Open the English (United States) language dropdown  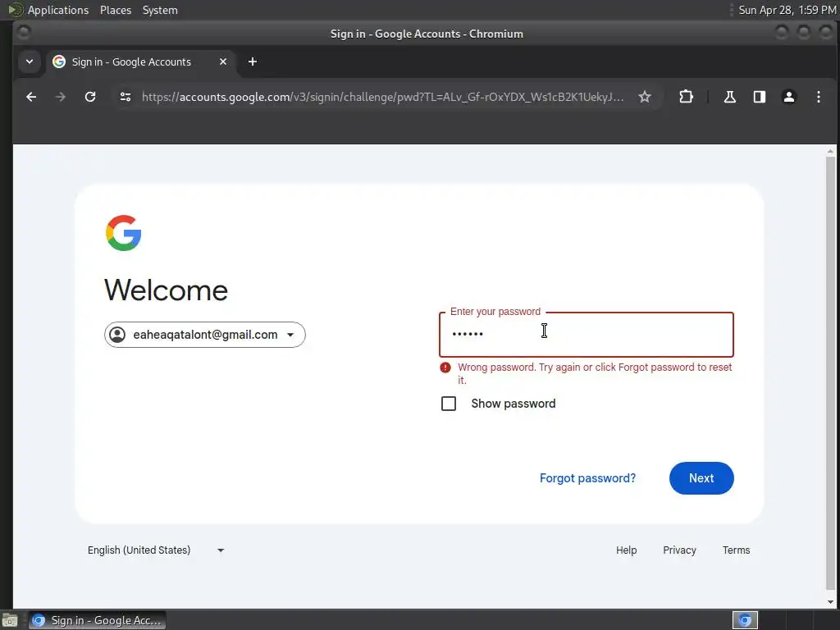coord(155,550)
